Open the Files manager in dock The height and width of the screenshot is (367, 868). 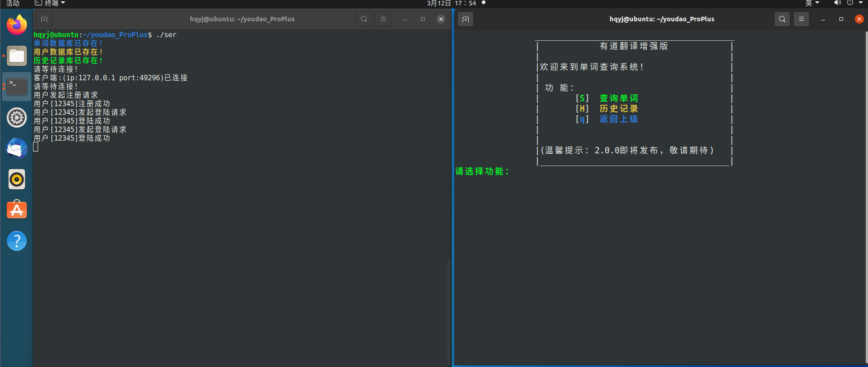[x=17, y=56]
